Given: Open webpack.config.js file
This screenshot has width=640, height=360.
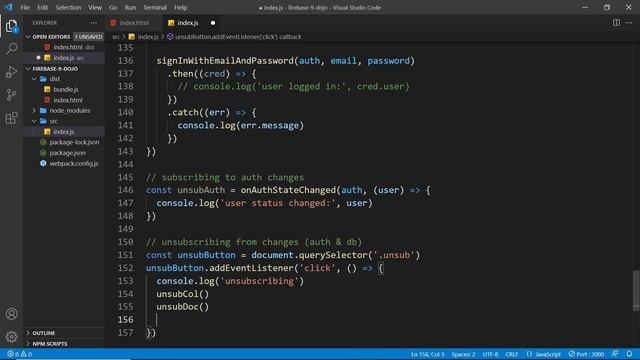Looking at the screenshot, I should point(73,164).
